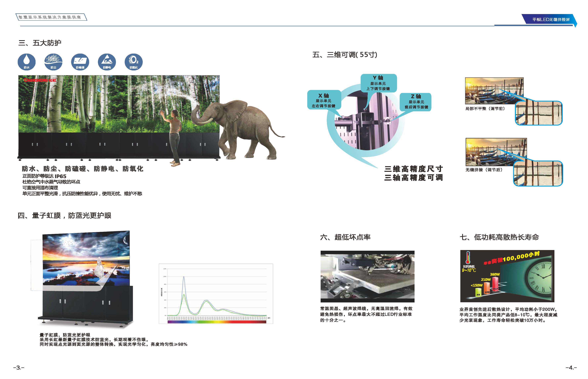Click the 智慧显示系统解决方案提供商 header label
Screen dimensions: 588x379
(x=51, y=17)
